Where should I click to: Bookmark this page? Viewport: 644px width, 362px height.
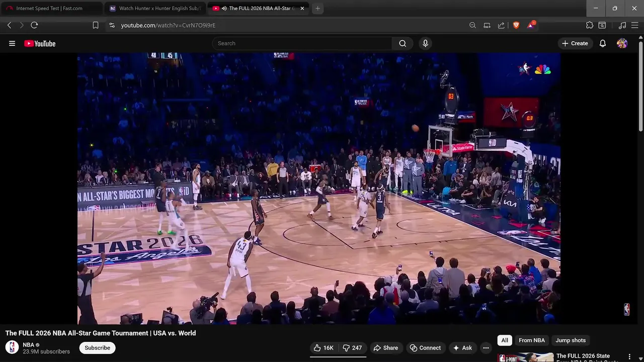(96, 25)
